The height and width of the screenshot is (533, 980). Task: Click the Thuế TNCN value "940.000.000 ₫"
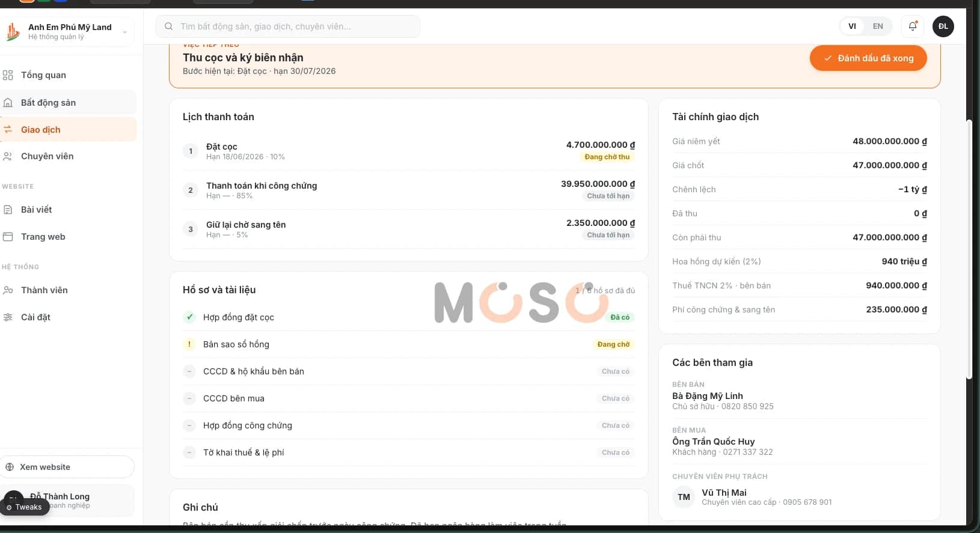pos(896,285)
